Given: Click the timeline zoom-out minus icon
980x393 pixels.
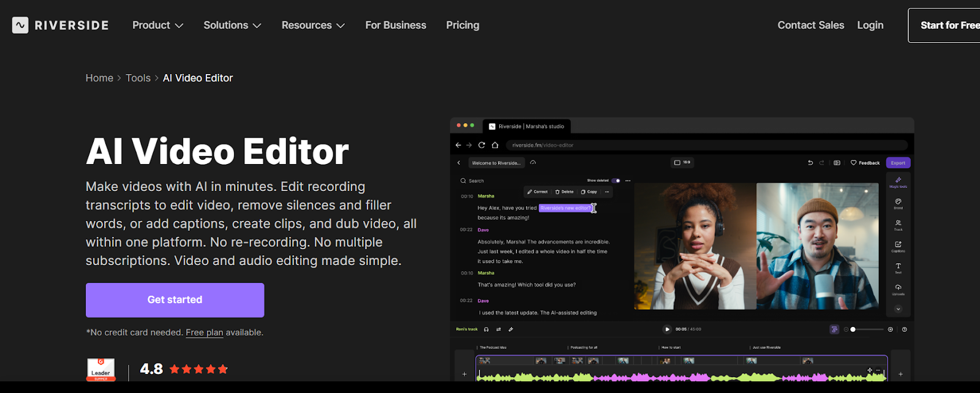Looking at the screenshot, I should pos(846,329).
